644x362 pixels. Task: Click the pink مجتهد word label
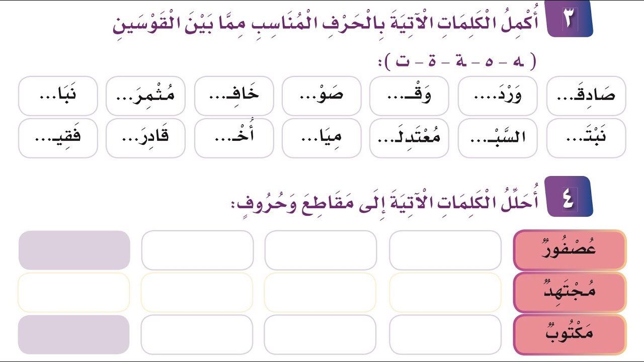pos(570,292)
